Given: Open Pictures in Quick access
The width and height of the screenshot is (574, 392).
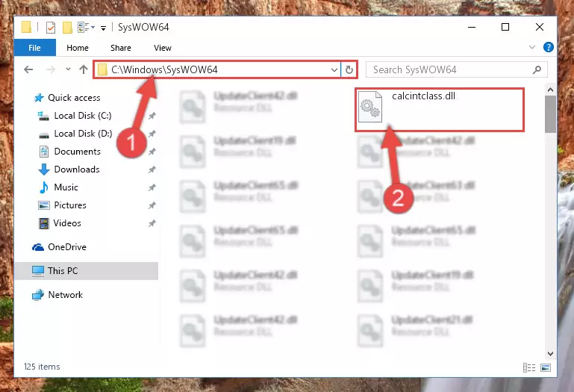Looking at the screenshot, I should click(70, 205).
